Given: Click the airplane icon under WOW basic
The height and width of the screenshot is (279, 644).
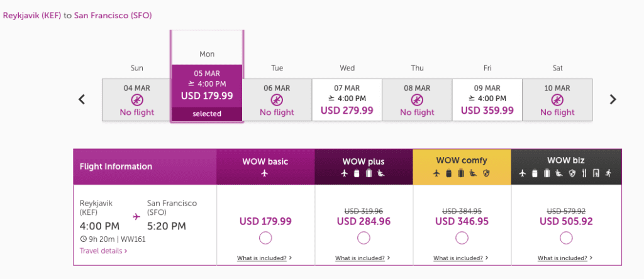Looking at the screenshot, I should [265, 173].
